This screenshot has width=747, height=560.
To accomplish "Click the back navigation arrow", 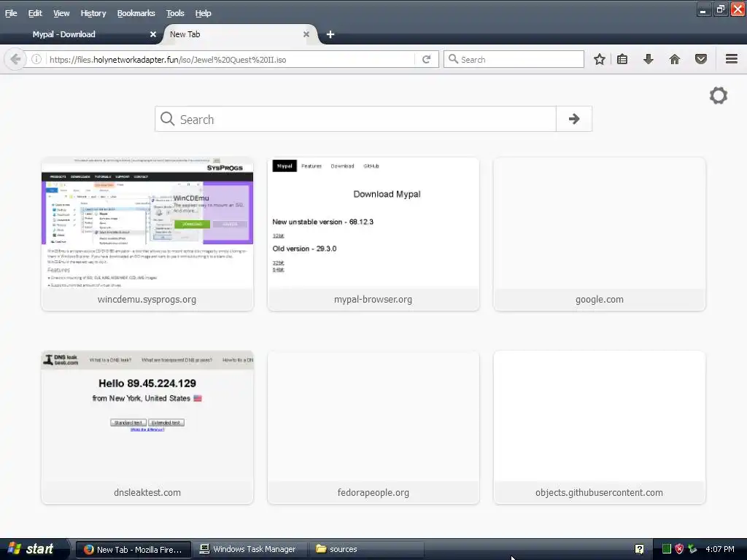I will point(15,60).
